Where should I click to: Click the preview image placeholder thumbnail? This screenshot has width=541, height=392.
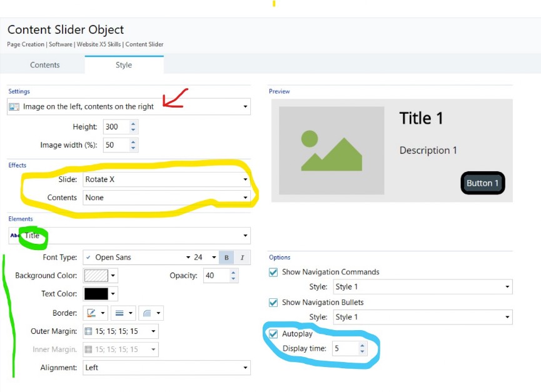point(331,150)
